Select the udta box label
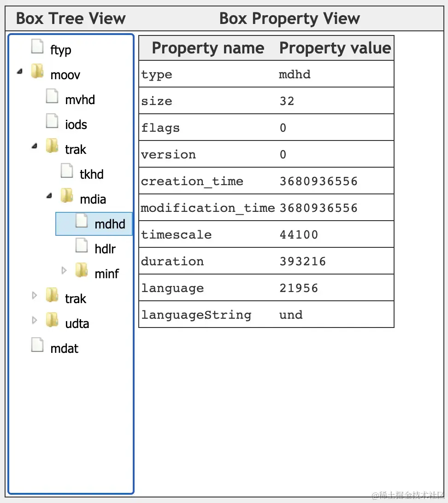 tap(77, 323)
